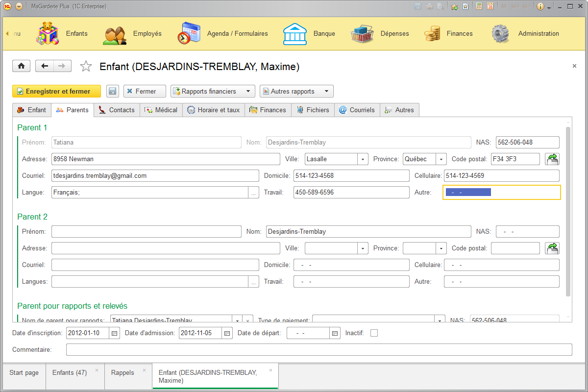Screen dimensions: 588x392
Task: Click the Enregistrer et fermer button
Action: point(56,91)
